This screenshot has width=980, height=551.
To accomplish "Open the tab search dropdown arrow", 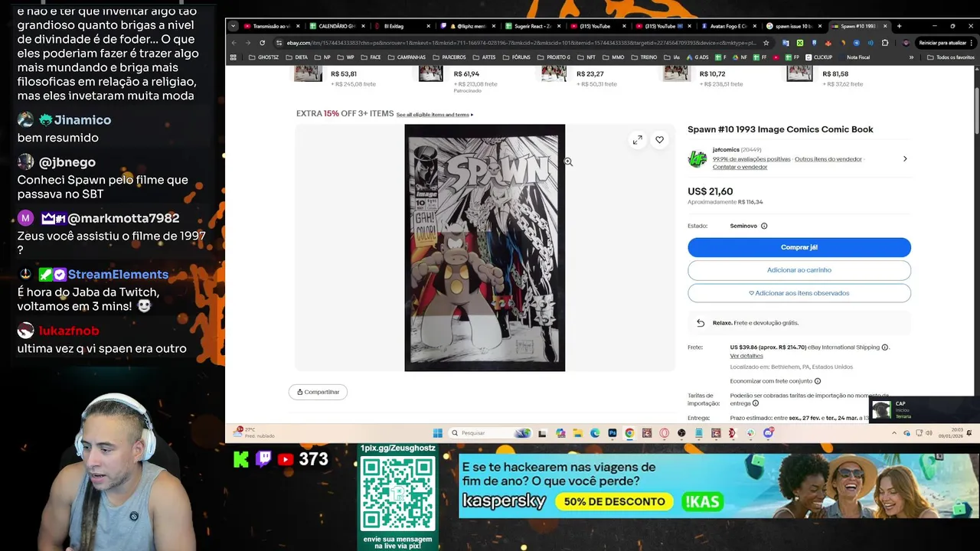I will click(233, 26).
